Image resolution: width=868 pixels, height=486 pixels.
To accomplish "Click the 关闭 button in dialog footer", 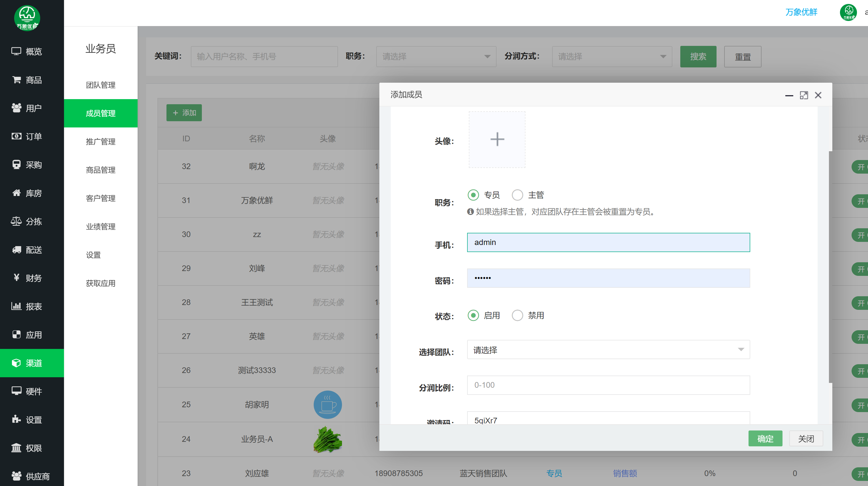I will (806, 438).
